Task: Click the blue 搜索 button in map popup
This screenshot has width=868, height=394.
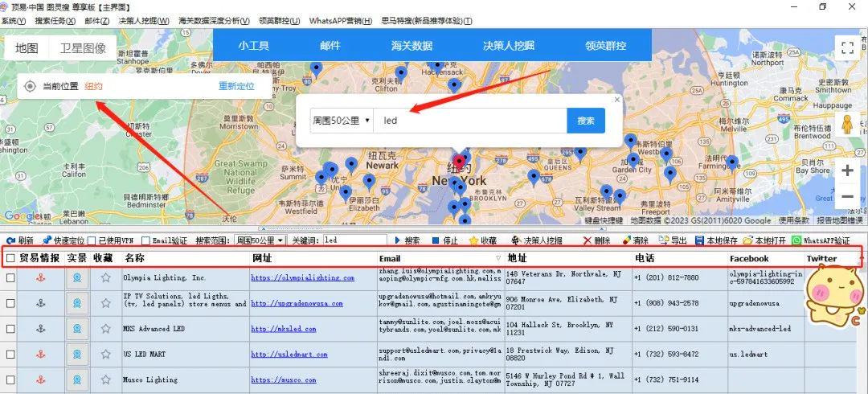Action: (x=586, y=121)
